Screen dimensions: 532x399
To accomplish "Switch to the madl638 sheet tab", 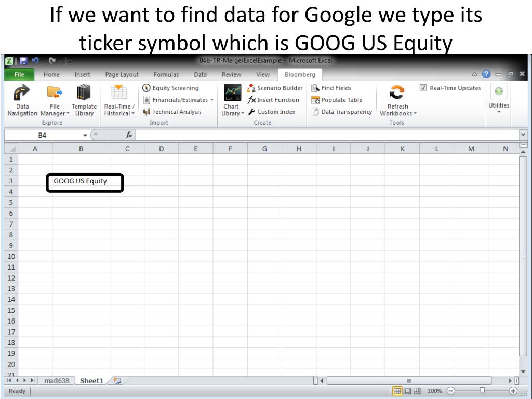I will (57, 381).
